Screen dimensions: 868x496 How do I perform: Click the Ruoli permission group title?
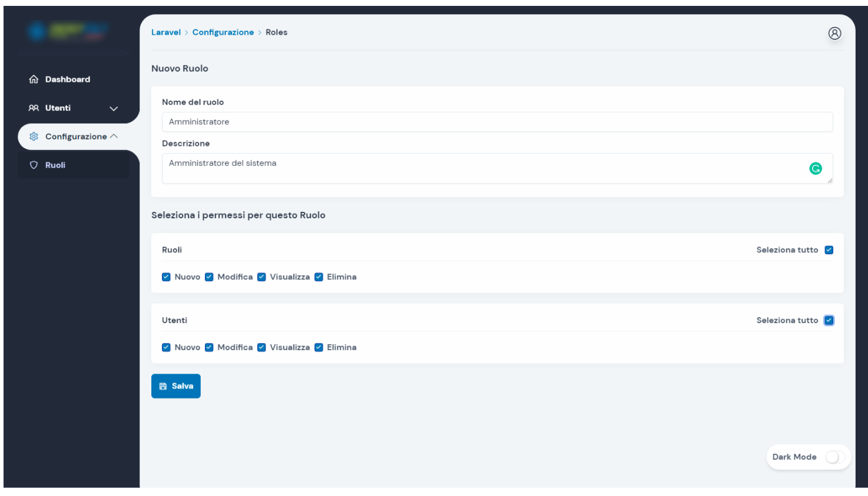[172, 250]
